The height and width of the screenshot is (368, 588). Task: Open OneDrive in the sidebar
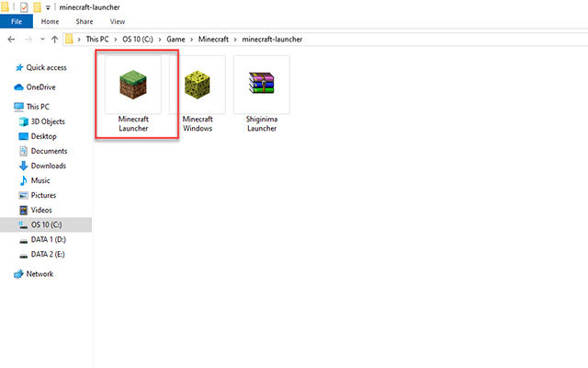[x=40, y=86]
